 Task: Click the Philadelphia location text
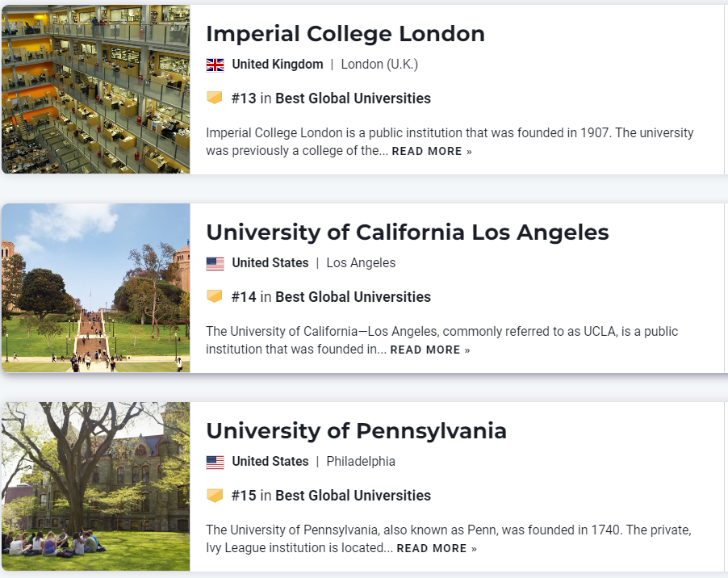pos(361,462)
